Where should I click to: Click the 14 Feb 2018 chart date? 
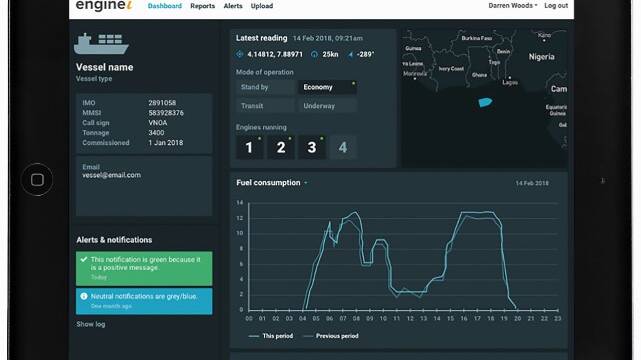click(x=532, y=183)
